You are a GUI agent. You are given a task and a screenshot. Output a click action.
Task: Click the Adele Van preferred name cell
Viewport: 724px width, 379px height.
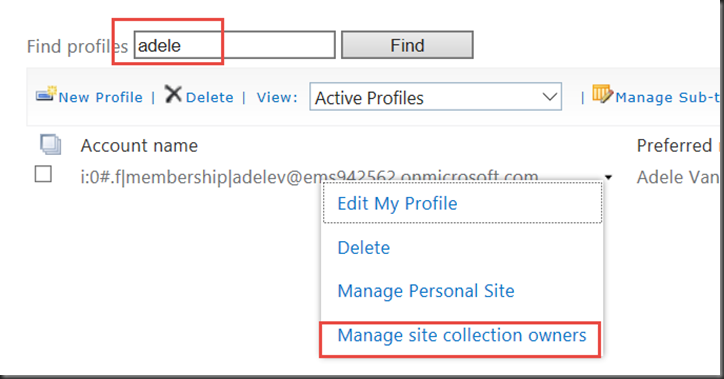pos(678,177)
